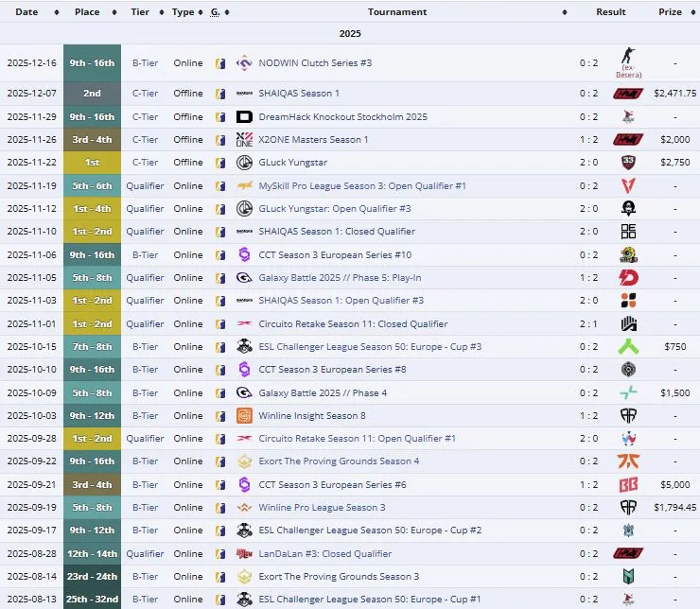Screen dimensions: 700x609
Task: Click the $2,471.75 prize cell
Action: [675, 94]
